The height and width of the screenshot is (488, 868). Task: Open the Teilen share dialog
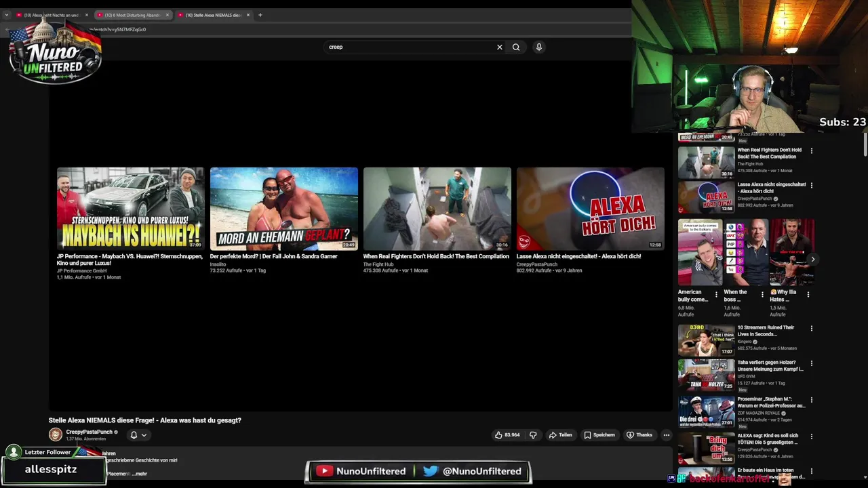click(x=561, y=435)
